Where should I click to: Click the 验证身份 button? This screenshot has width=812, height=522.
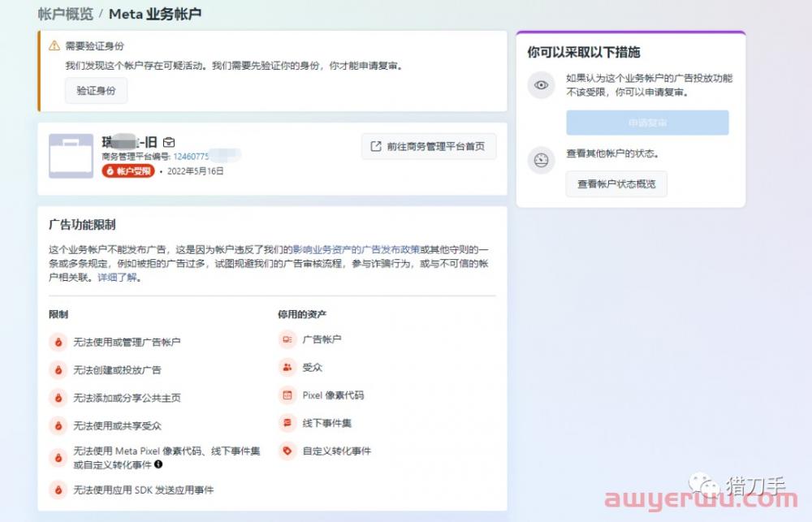[x=96, y=91]
